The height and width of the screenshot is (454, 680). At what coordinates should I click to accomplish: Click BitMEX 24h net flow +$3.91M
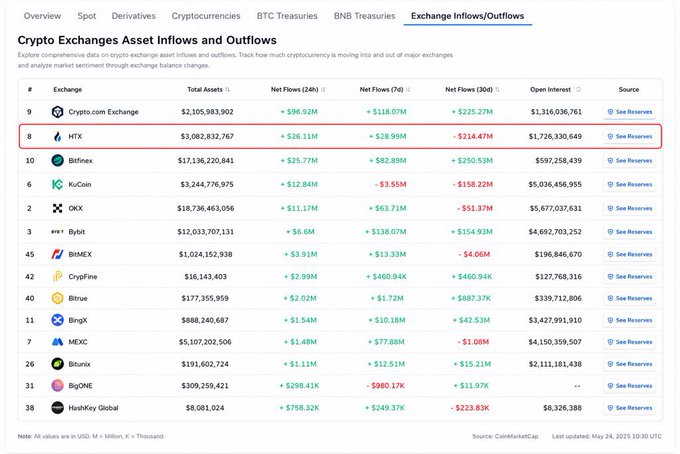click(x=301, y=255)
